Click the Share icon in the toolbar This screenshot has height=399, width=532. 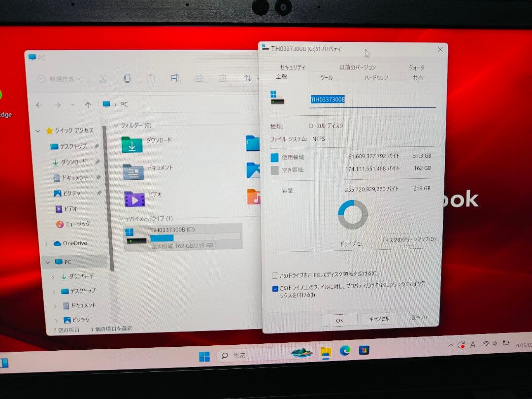click(x=199, y=79)
